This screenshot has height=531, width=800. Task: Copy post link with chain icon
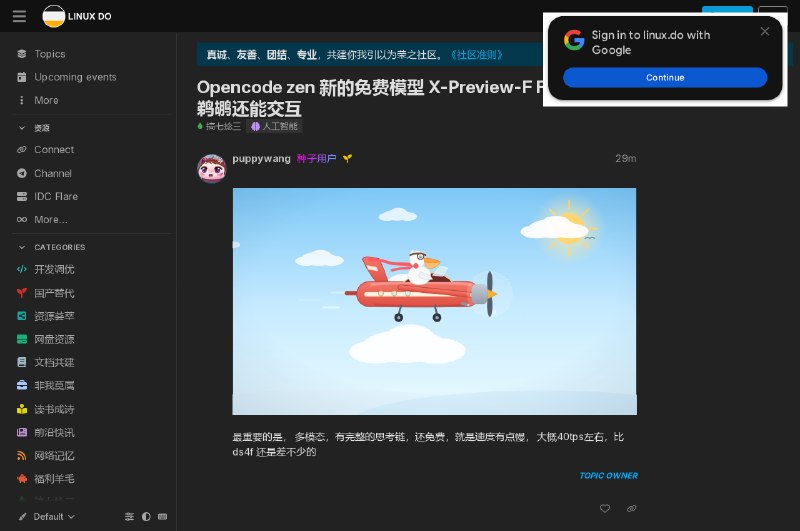click(632, 509)
